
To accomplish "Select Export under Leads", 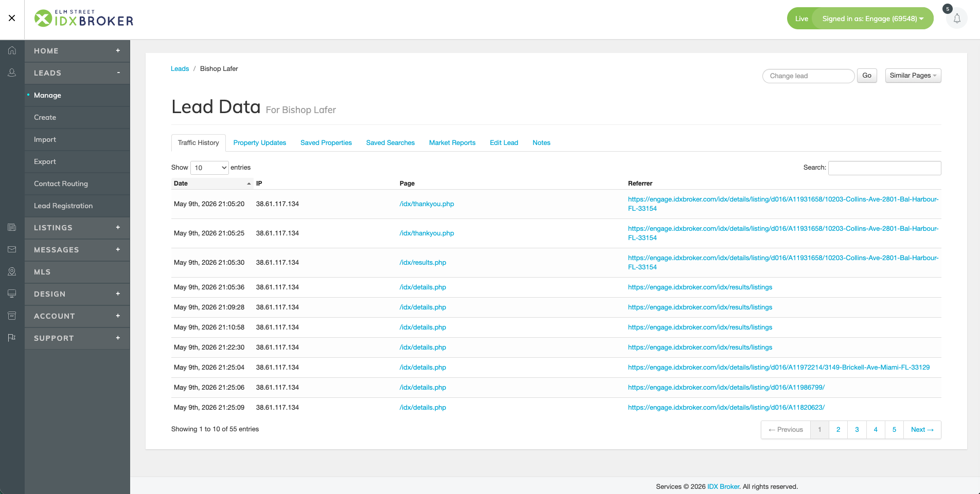I will click(77, 161).
